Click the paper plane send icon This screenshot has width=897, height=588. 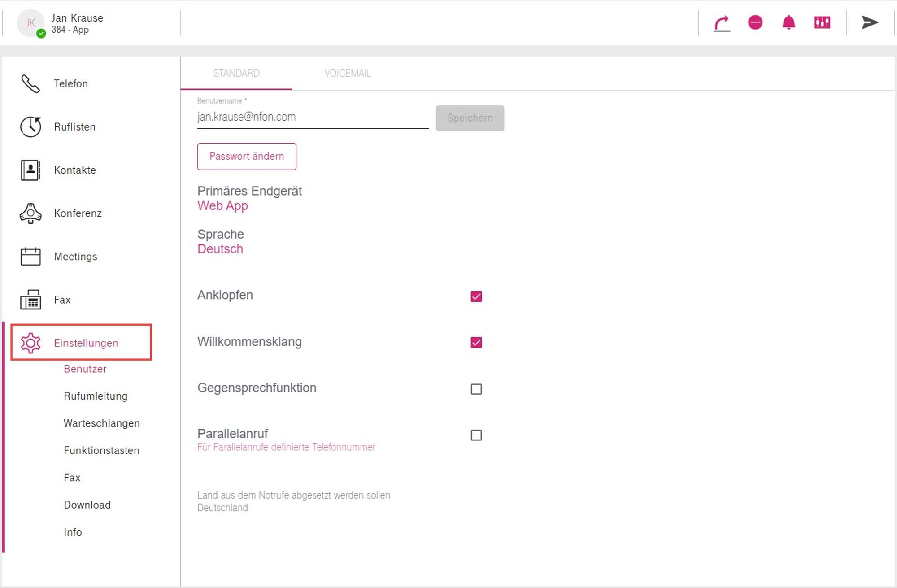pos(870,22)
